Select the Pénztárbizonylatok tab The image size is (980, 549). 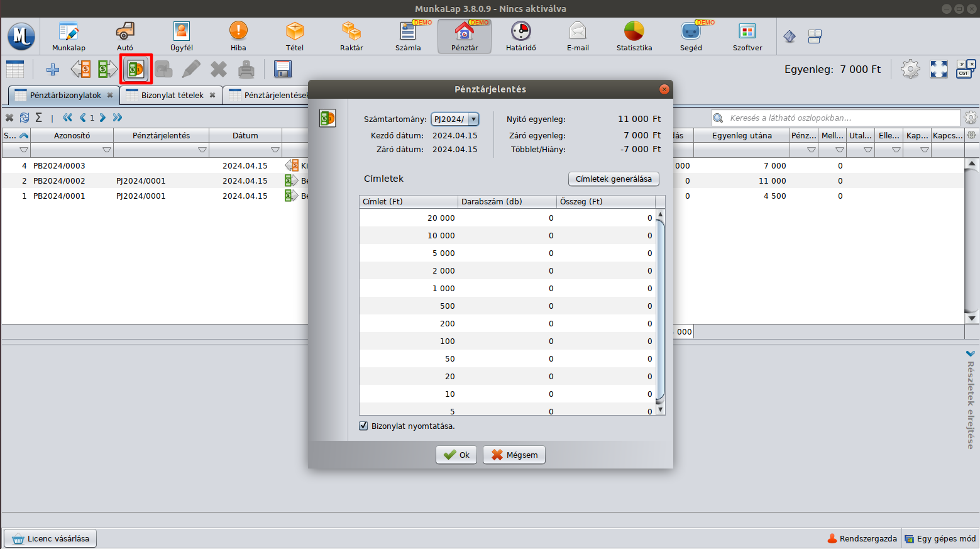click(65, 96)
